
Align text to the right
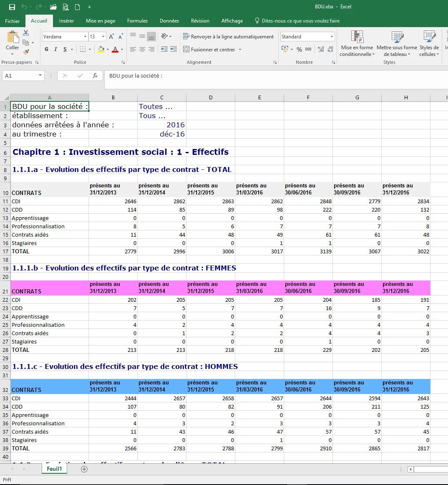[151, 49]
